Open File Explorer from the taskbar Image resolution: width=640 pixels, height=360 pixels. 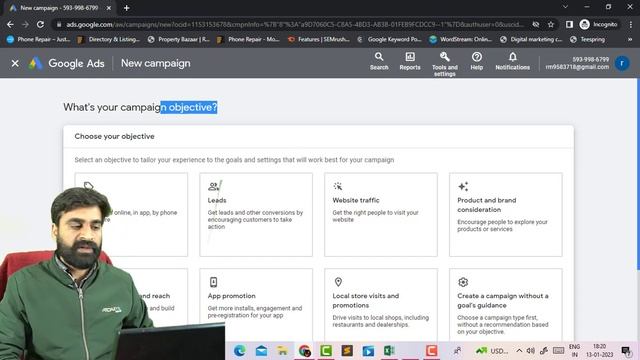tap(282, 351)
